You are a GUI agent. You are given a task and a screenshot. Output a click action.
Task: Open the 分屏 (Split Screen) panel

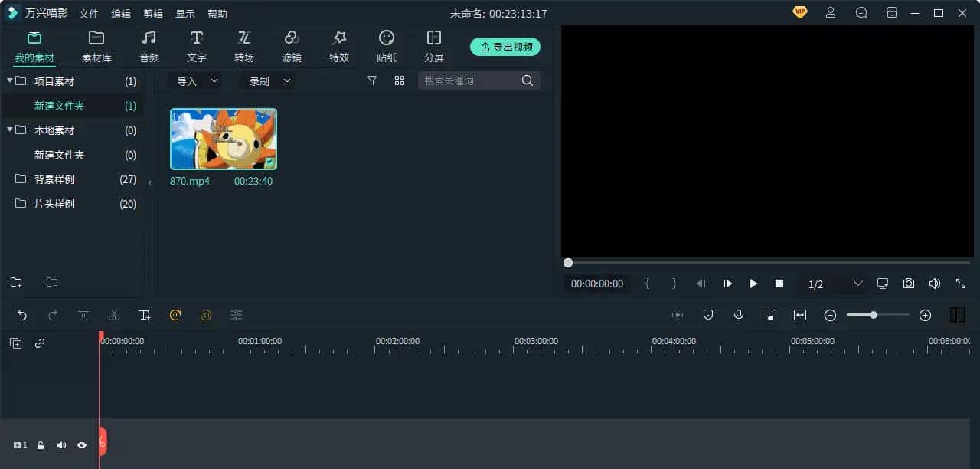433,44
